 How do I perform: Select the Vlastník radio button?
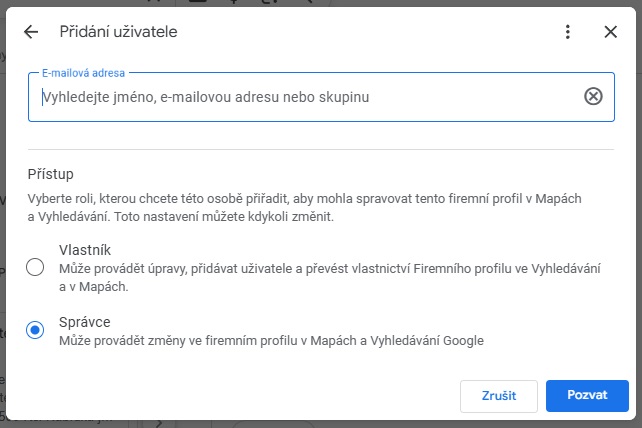(x=35, y=267)
